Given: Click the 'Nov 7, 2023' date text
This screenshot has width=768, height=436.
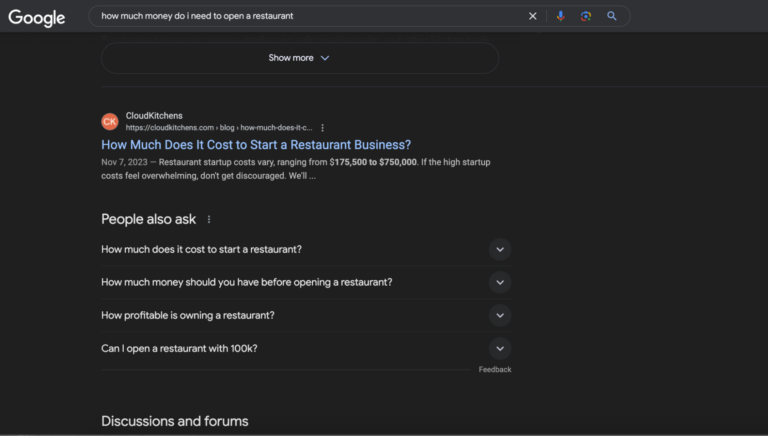Looking at the screenshot, I should (x=124, y=162).
